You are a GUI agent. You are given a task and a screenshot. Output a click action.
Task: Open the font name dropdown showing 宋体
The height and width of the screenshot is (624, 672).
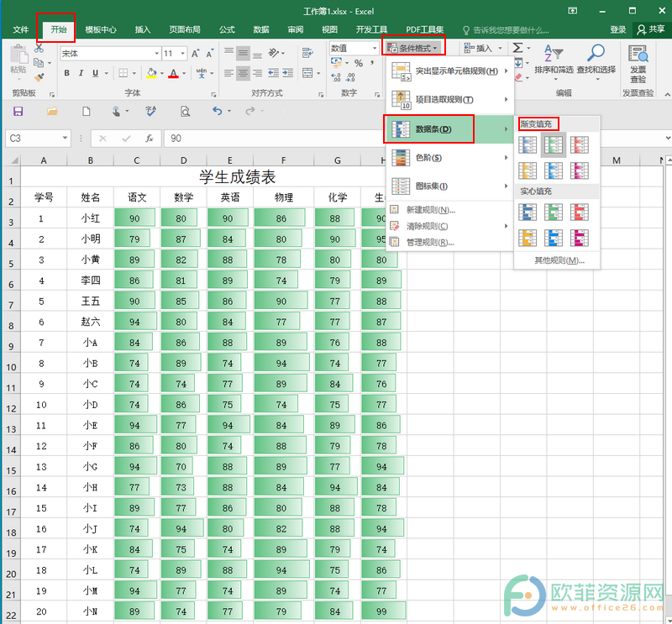coord(156,54)
